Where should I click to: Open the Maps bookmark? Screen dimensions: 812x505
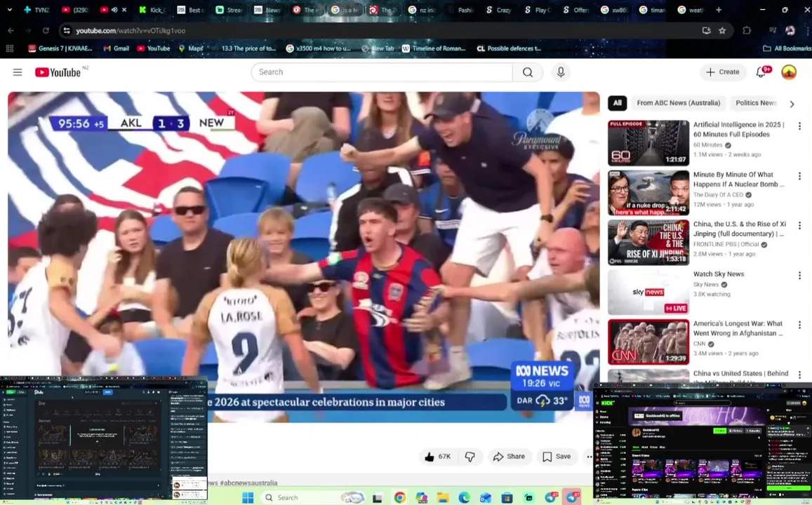pyautogui.click(x=191, y=48)
